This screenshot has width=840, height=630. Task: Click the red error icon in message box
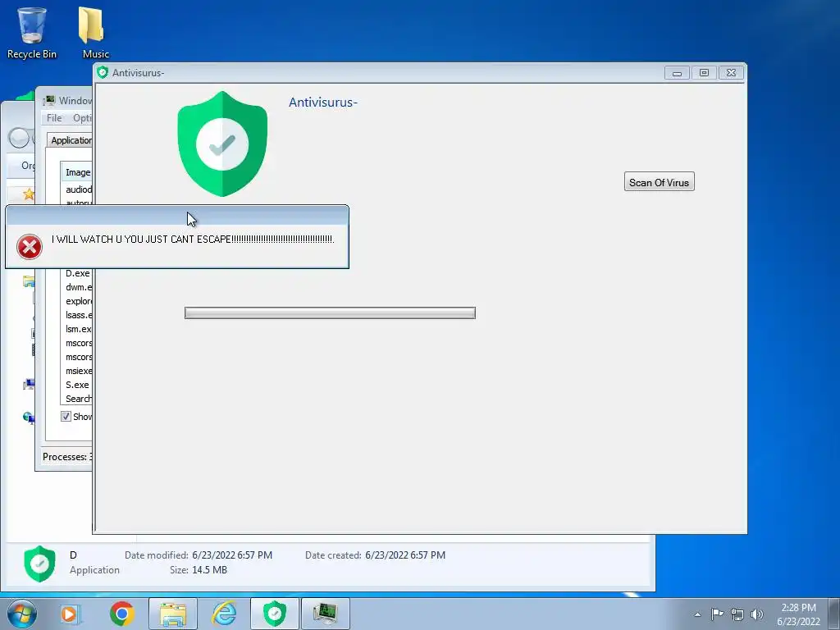coord(30,247)
